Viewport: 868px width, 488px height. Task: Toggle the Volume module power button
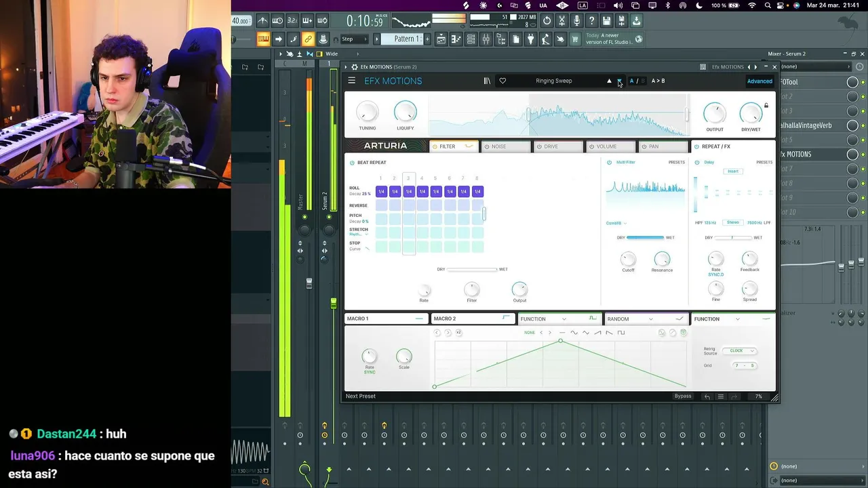(x=591, y=146)
